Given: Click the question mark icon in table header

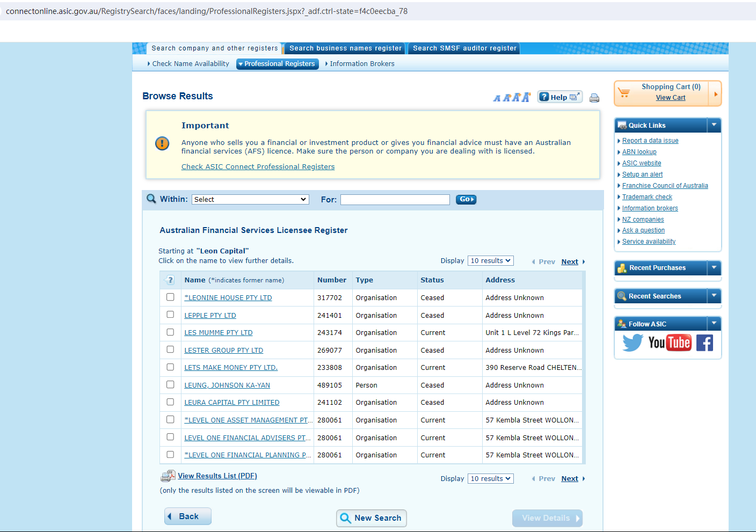Looking at the screenshot, I should pos(170,280).
